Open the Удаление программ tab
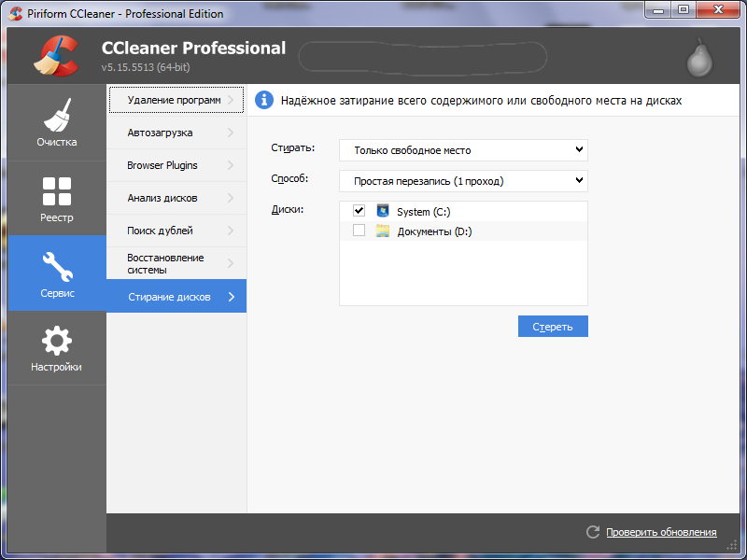Screen dimensions: 747x560 point(176,100)
